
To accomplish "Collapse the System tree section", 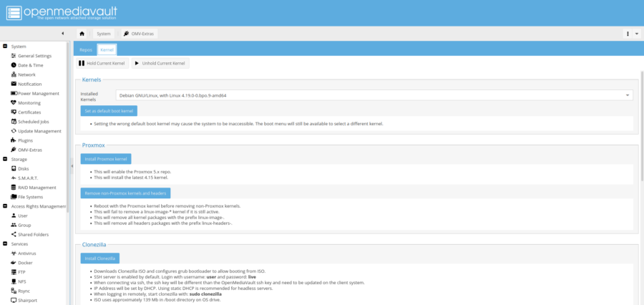I will point(5,47).
